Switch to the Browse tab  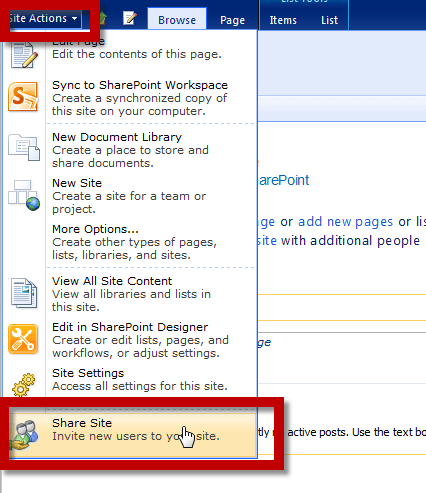(x=177, y=19)
